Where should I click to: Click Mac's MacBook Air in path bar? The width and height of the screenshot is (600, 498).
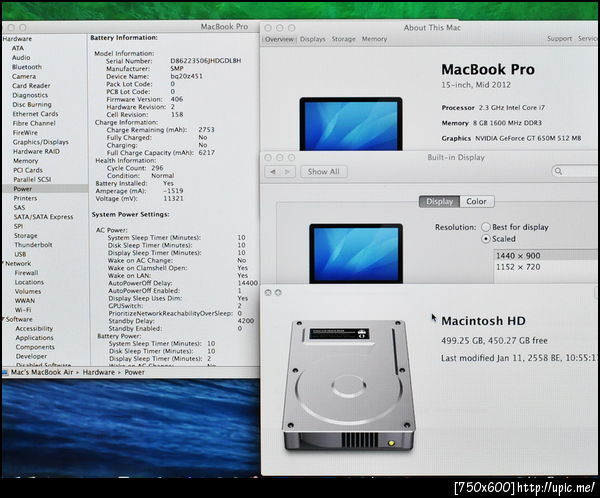pyautogui.click(x=41, y=372)
